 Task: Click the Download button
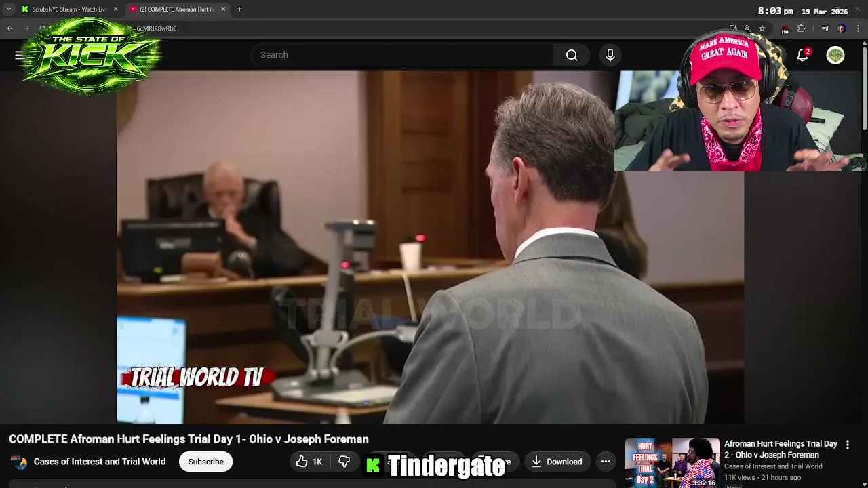[557, 462]
